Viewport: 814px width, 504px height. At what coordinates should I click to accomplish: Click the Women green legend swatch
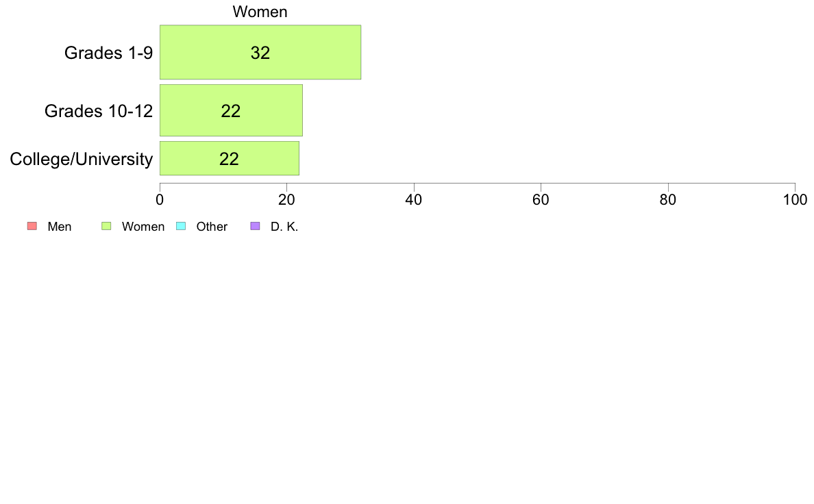pos(106,226)
